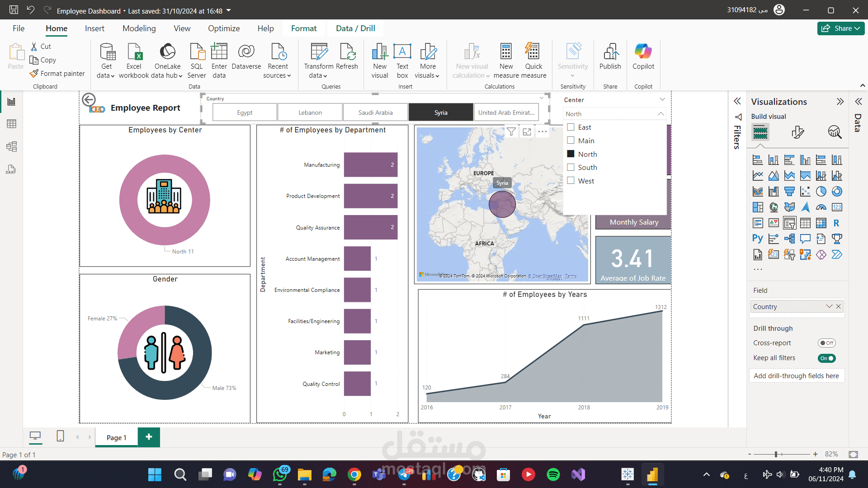Viewport: 868px width, 488px height.
Task: Click the Transform data icon
Action: [319, 52]
